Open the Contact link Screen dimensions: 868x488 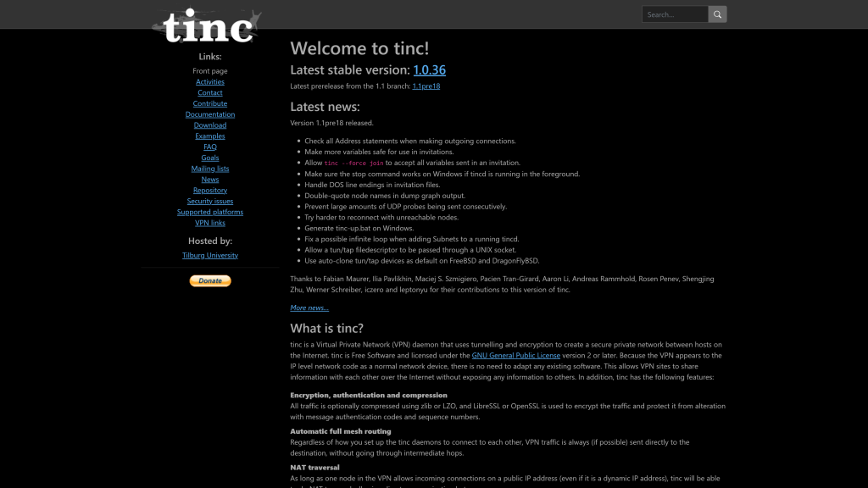pyautogui.click(x=210, y=92)
